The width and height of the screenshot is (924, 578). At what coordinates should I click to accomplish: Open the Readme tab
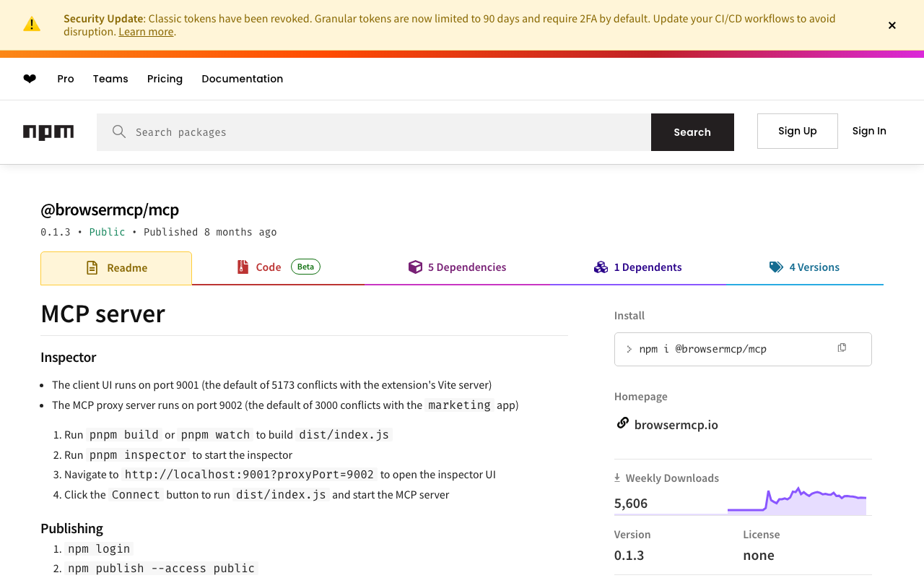116,268
